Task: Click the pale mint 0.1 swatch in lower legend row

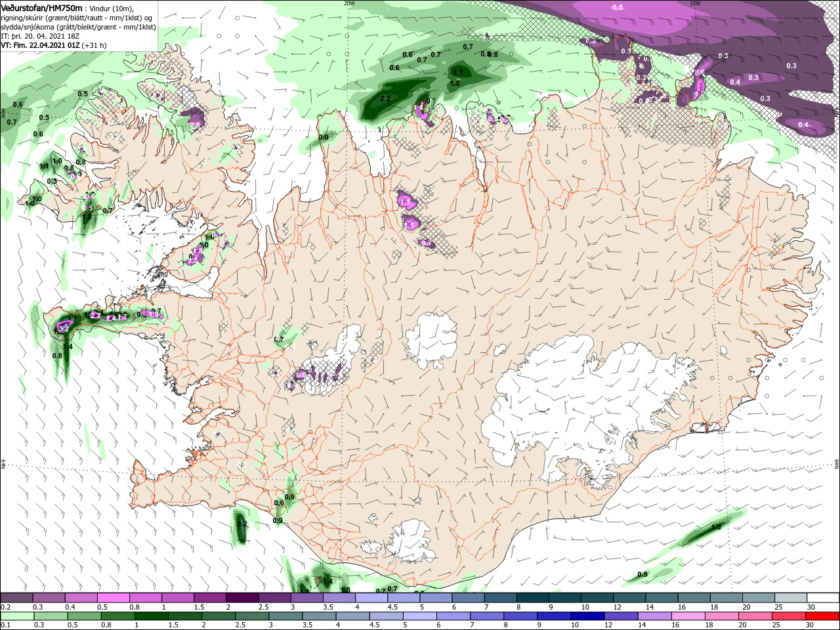Action: point(16,616)
